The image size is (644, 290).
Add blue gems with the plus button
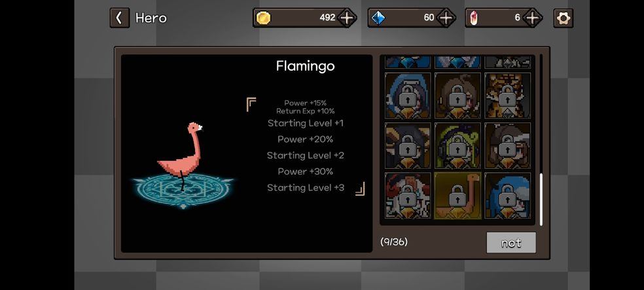446,18
